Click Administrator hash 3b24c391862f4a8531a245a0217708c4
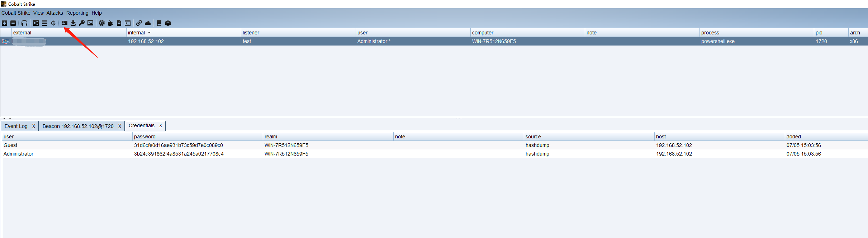868x238 pixels. [x=179, y=154]
